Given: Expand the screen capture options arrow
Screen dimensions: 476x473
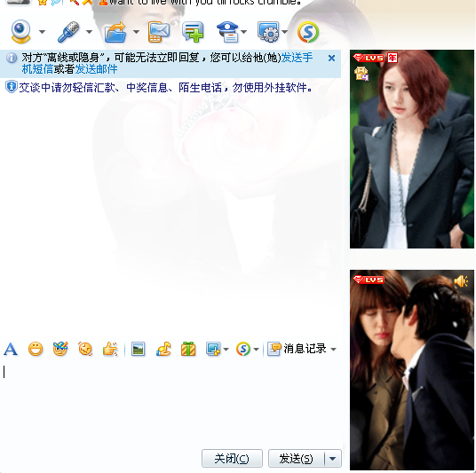Looking at the screenshot, I should 226,350.
